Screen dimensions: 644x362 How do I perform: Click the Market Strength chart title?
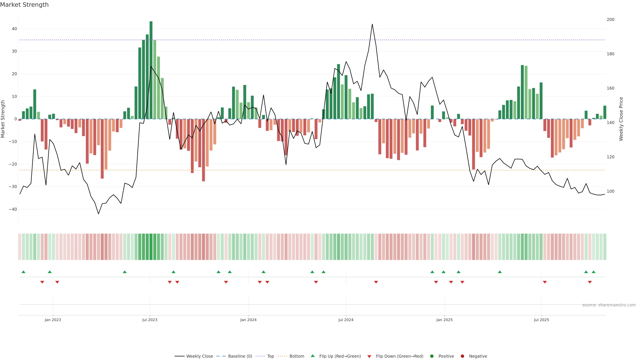point(24,5)
